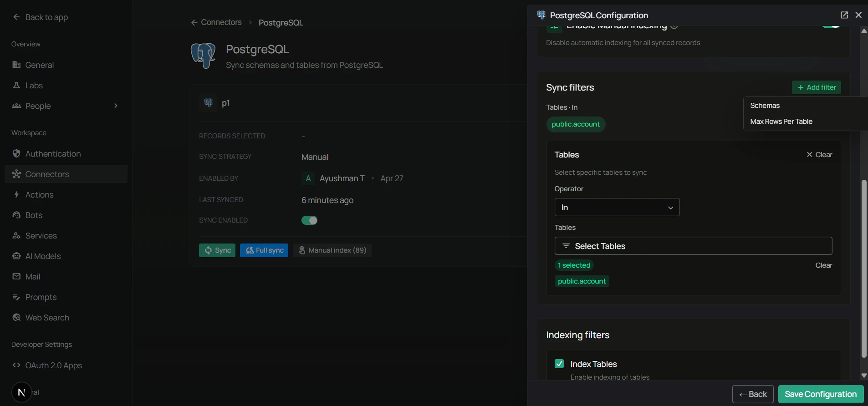
Task: Open Web Search sidebar item
Action: (x=66, y=317)
